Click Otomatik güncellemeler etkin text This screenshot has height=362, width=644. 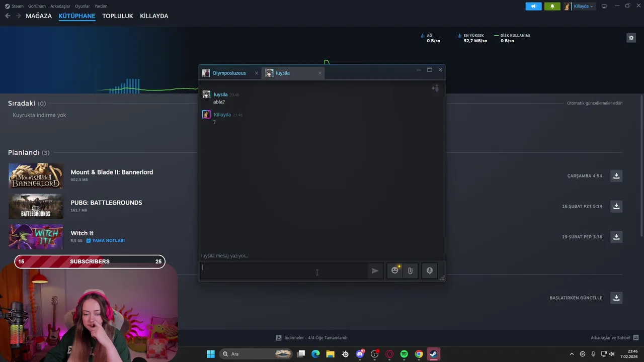click(595, 103)
